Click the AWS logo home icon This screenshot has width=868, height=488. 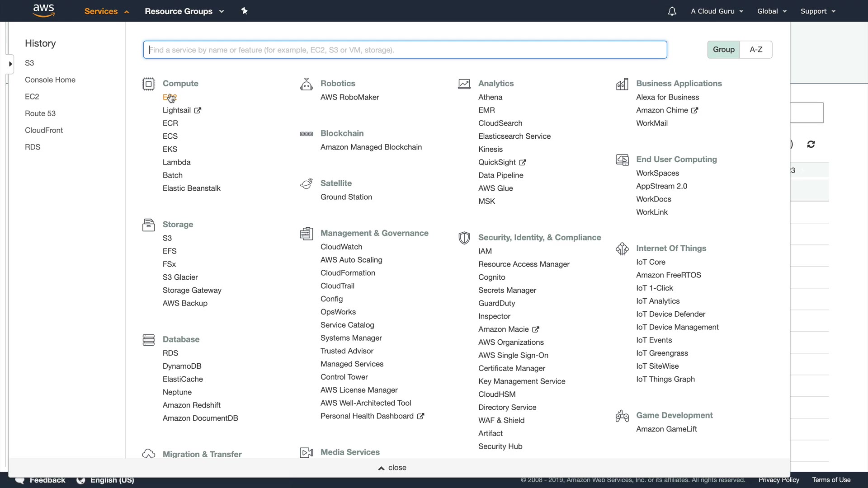(44, 11)
